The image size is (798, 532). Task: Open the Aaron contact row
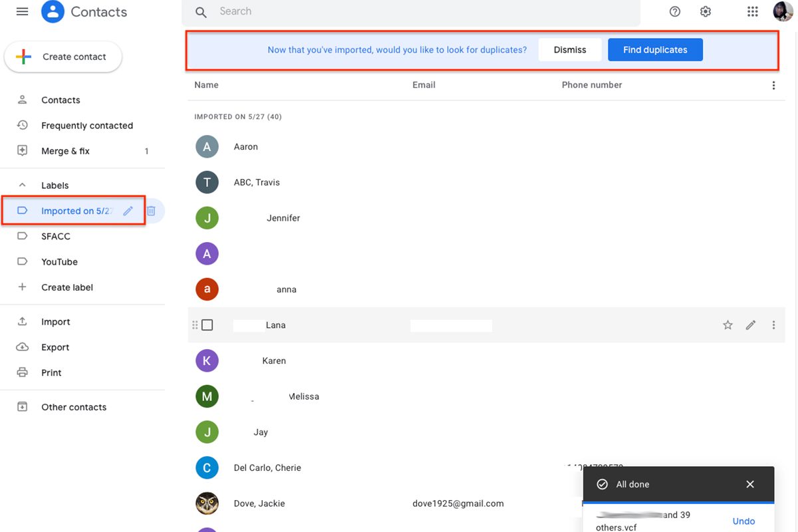[x=487, y=147]
